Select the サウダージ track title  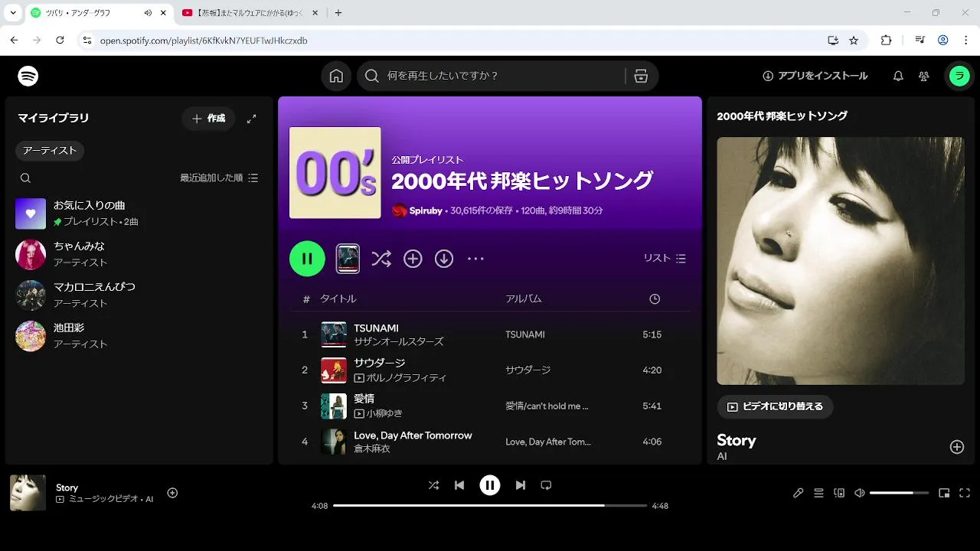[x=379, y=363]
